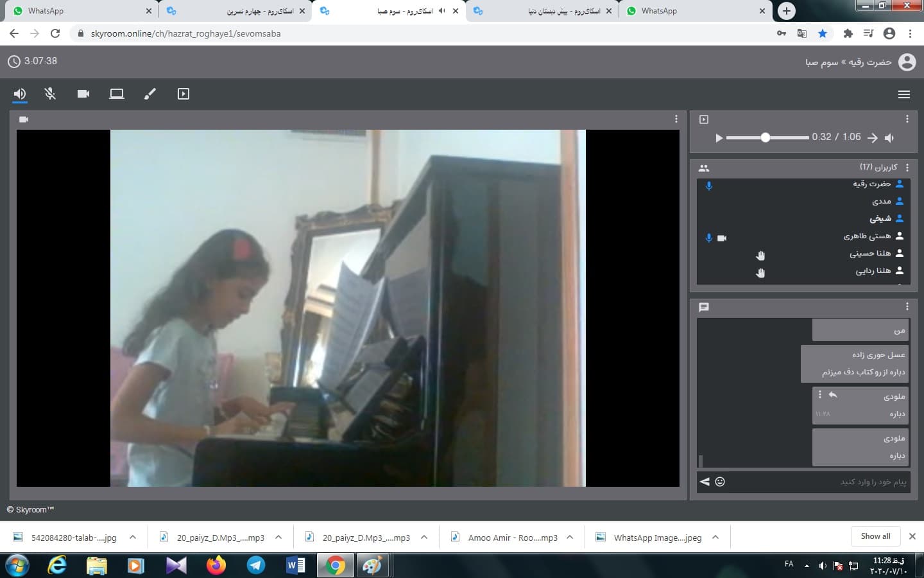Reply to the chat message with arrow
This screenshot has height=578, width=924.
coord(833,395)
